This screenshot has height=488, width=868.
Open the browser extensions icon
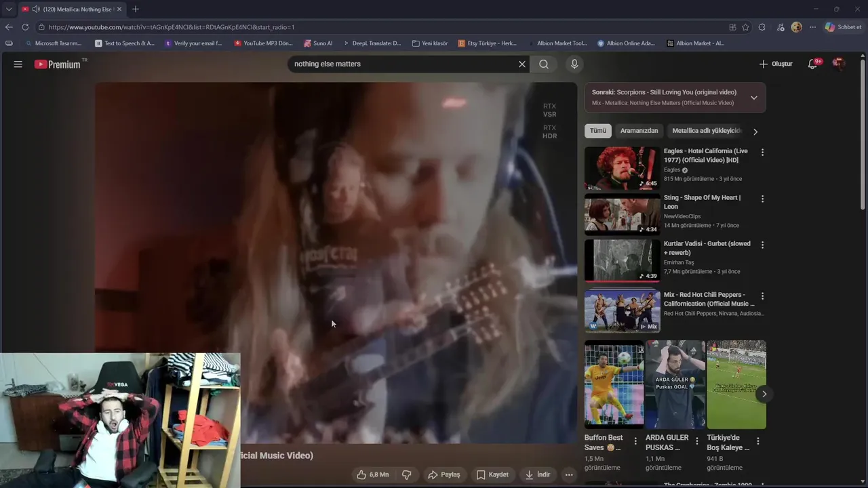(762, 27)
